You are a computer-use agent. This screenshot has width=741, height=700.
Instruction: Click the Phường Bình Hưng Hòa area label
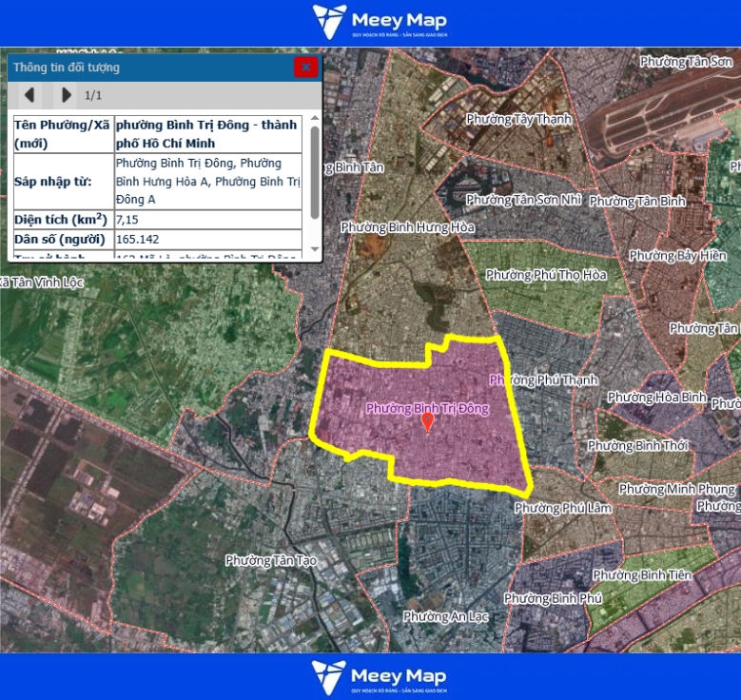coord(407,227)
